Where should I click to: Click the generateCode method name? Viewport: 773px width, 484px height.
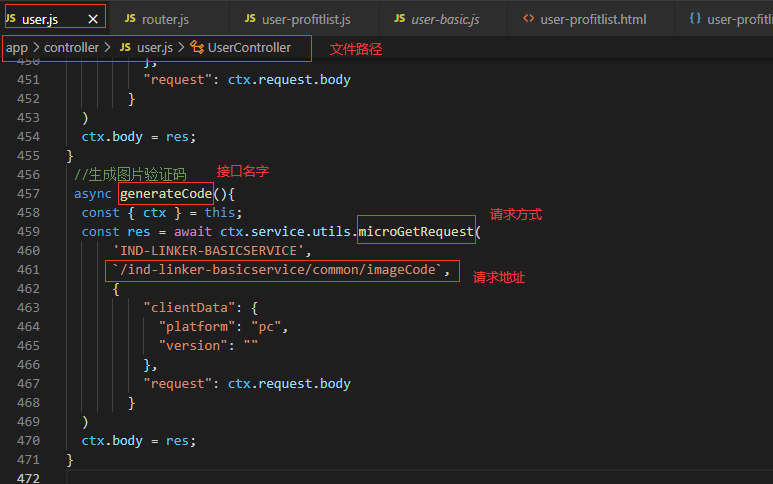[166, 194]
